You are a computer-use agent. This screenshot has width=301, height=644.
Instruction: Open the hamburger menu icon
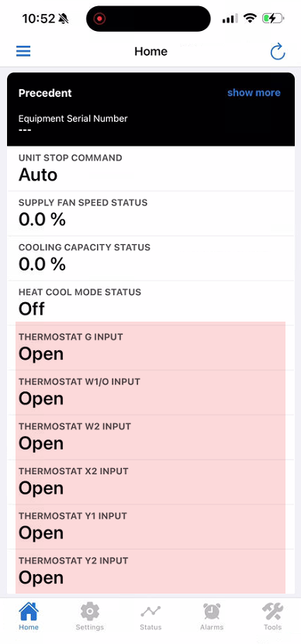coord(23,51)
